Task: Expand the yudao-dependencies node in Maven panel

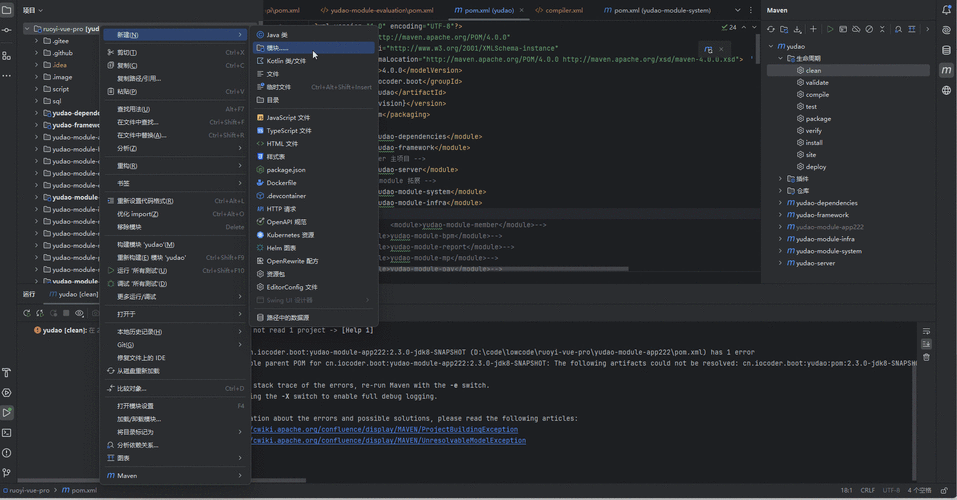Action: pos(781,203)
